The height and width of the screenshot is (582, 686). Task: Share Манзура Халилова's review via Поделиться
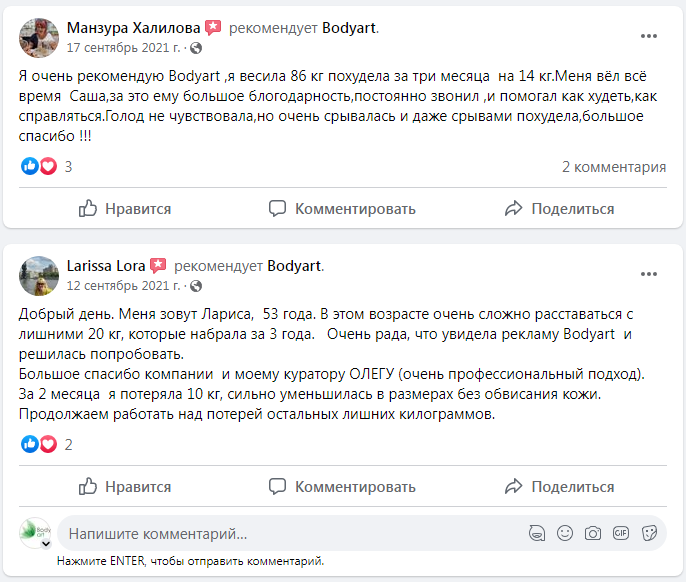[x=559, y=209]
